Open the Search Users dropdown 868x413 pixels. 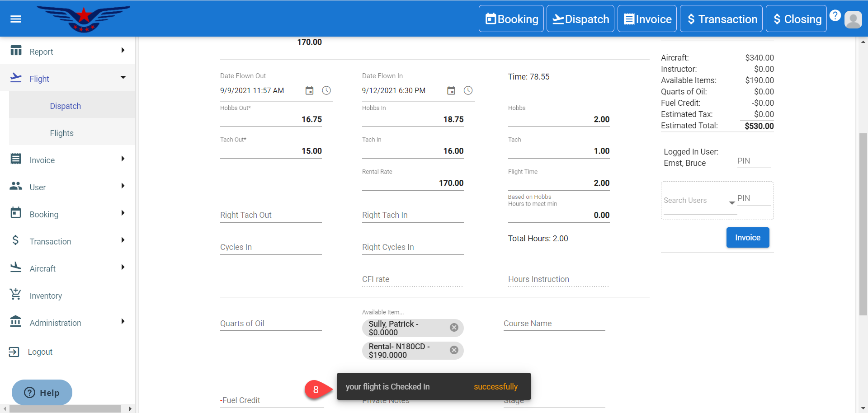tap(731, 202)
